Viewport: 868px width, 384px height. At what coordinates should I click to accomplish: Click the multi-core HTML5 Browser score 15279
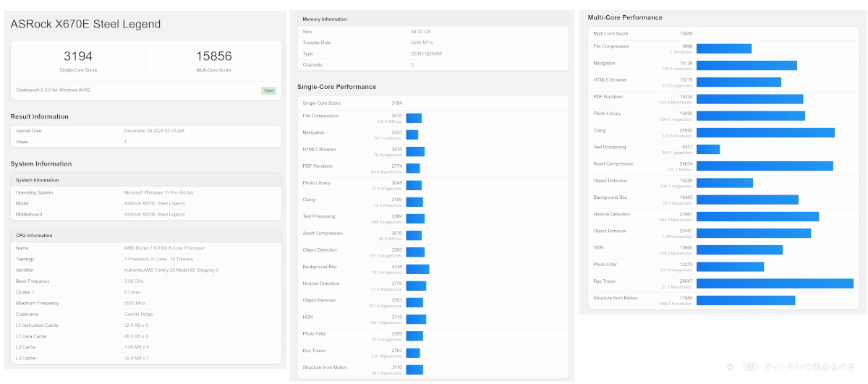pos(686,80)
